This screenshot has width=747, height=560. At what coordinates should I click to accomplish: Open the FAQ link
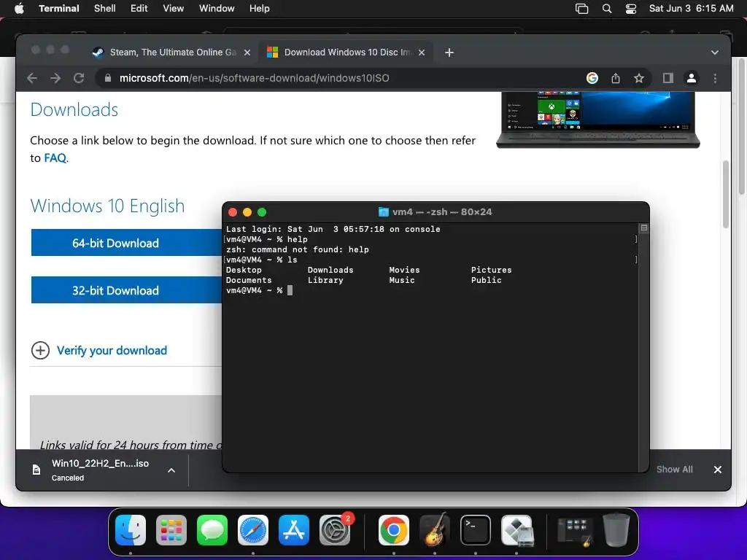click(x=55, y=158)
